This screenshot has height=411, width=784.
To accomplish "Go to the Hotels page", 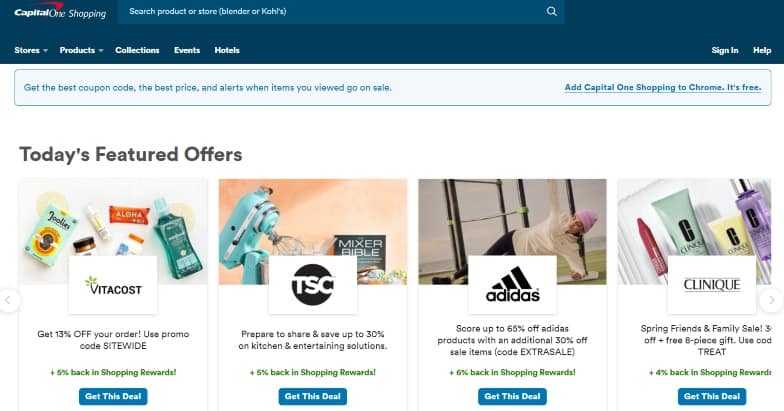I will pyautogui.click(x=227, y=50).
